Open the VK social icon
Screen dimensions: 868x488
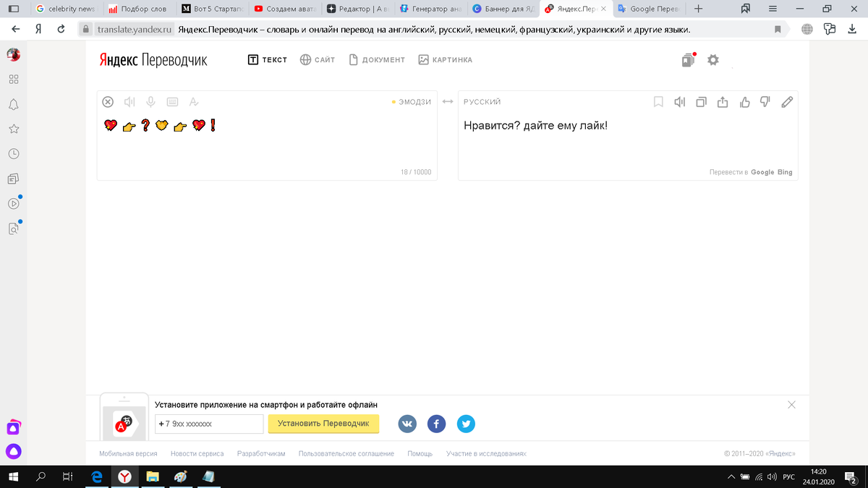[407, 424]
